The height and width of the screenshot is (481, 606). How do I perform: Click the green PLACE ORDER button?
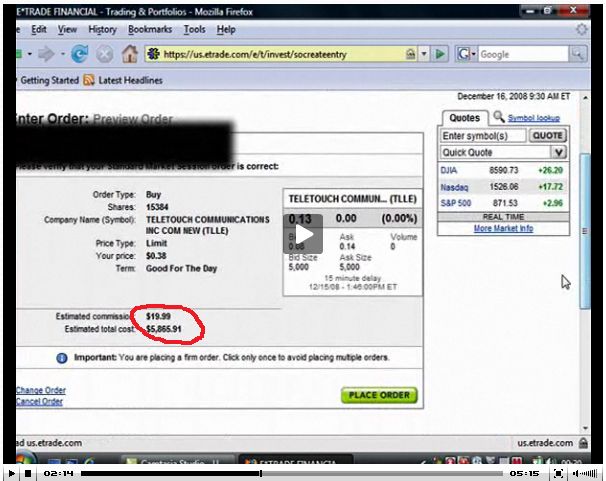379,395
